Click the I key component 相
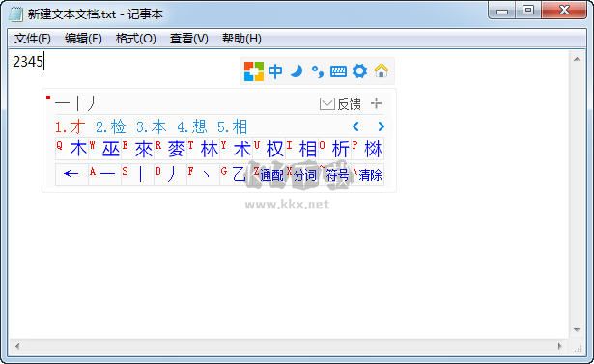Screen dimensions: 594x364 click(x=302, y=149)
